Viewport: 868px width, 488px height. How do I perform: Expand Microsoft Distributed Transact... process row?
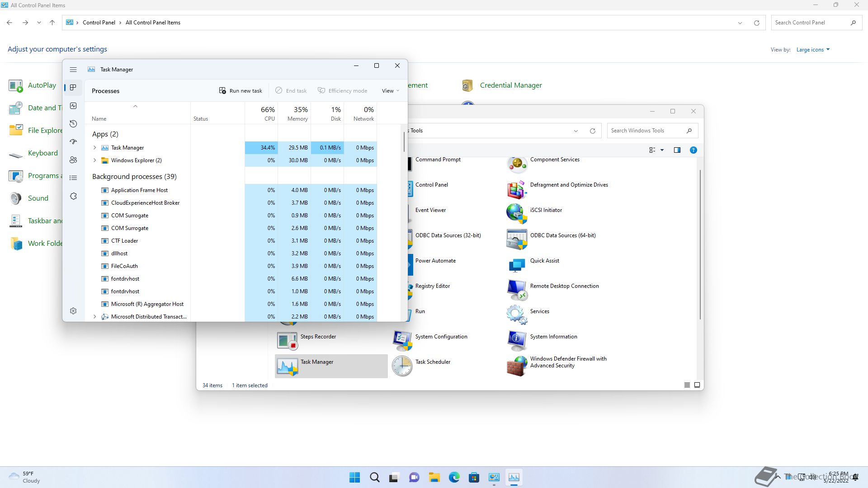[94, 317]
